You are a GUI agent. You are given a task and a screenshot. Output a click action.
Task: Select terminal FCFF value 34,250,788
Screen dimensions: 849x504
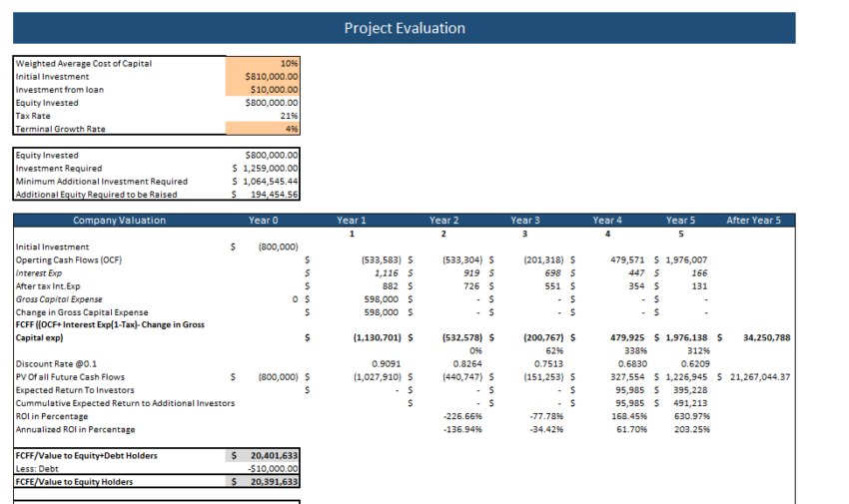pyautogui.click(x=766, y=337)
